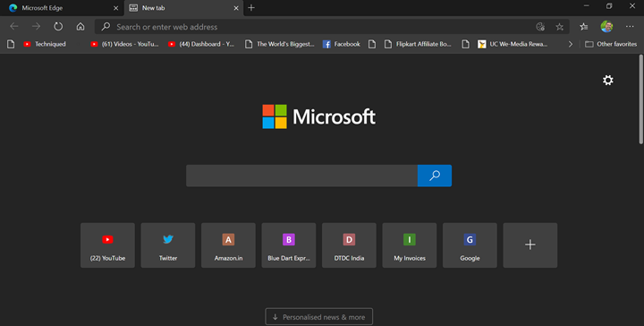Screen dimensions: 644x326
Task: Click the blue search button
Action: (435, 176)
